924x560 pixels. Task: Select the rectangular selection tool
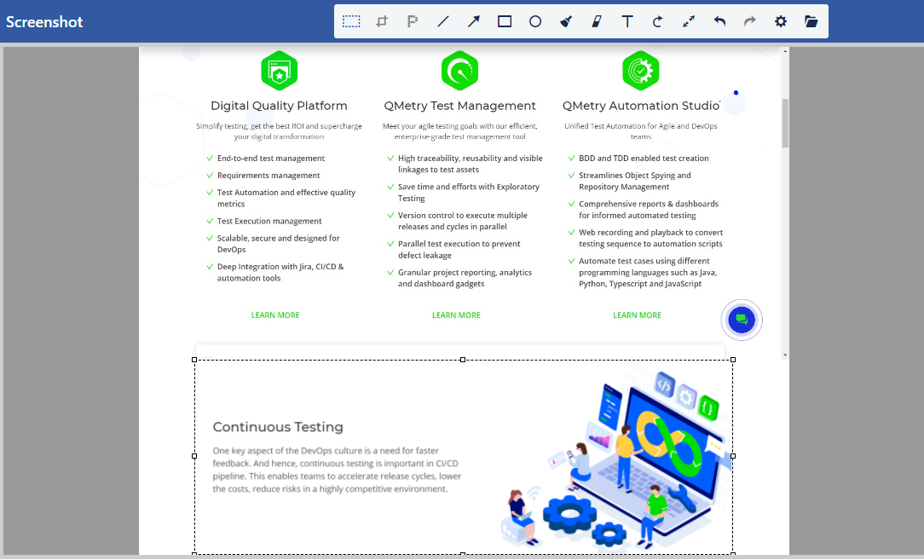[x=351, y=21]
